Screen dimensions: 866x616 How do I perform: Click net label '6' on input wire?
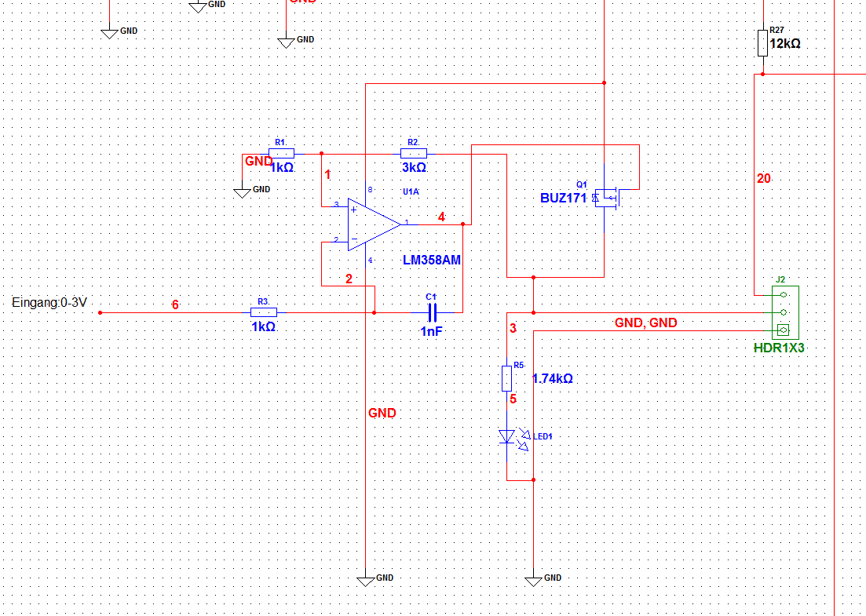point(175,304)
